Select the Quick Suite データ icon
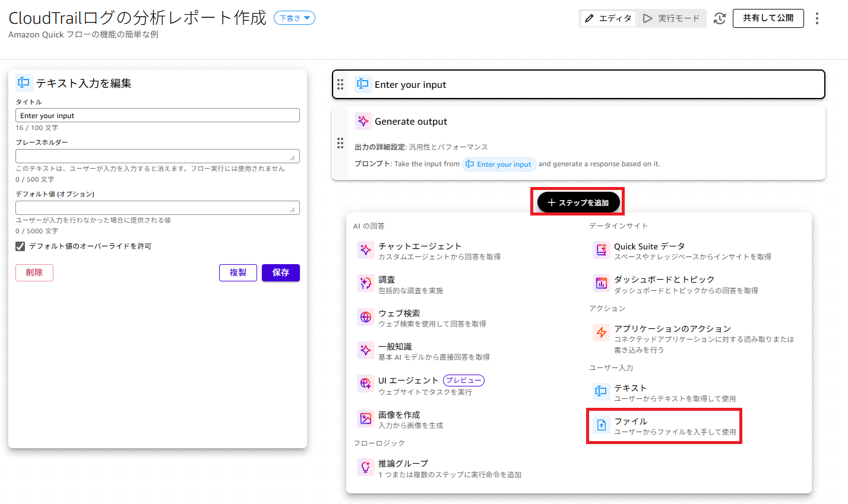 (601, 250)
